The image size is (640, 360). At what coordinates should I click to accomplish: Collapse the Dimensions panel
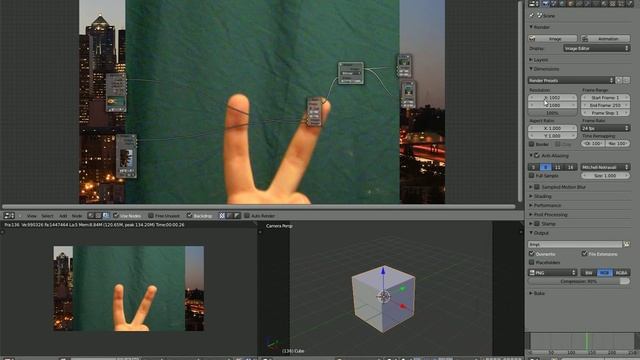pos(531,69)
